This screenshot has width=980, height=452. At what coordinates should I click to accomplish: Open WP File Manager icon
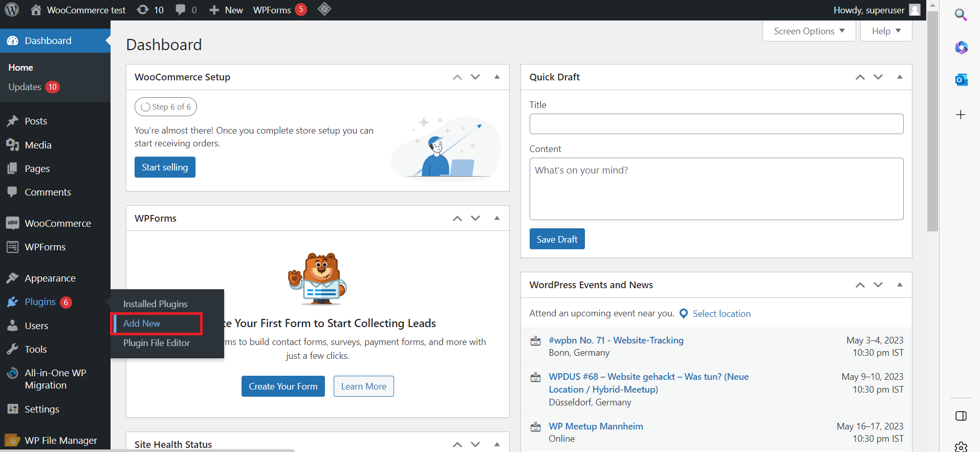pos(12,440)
